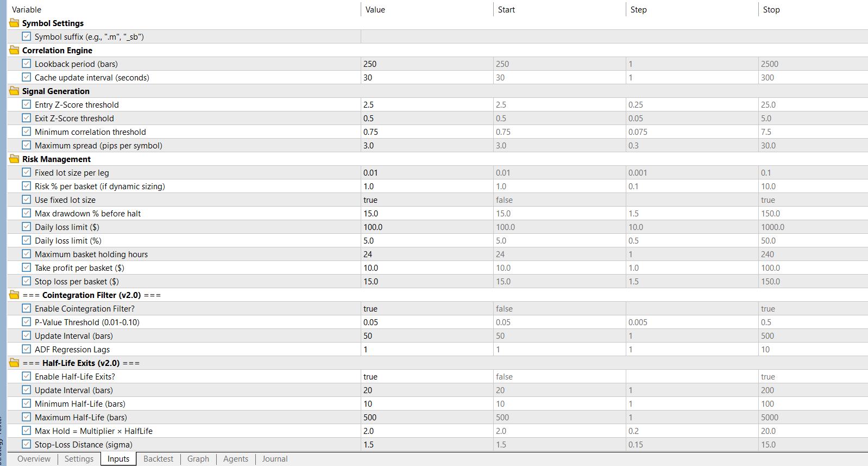Uncheck Lookback period (bars) optimization checkbox
Viewport: 868px width, 466px height.
pos(27,64)
